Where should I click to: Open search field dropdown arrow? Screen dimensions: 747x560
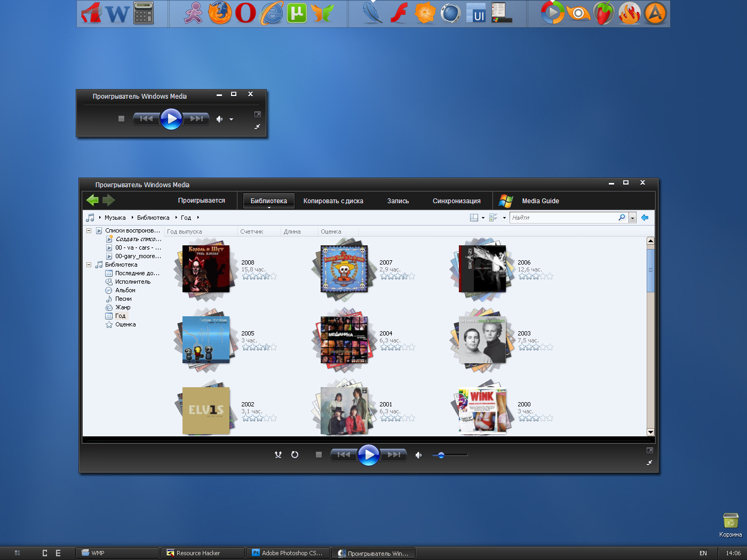point(632,218)
